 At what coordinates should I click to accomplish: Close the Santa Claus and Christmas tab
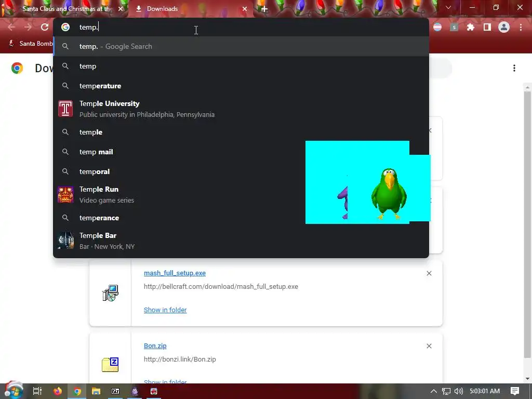(121, 9)
